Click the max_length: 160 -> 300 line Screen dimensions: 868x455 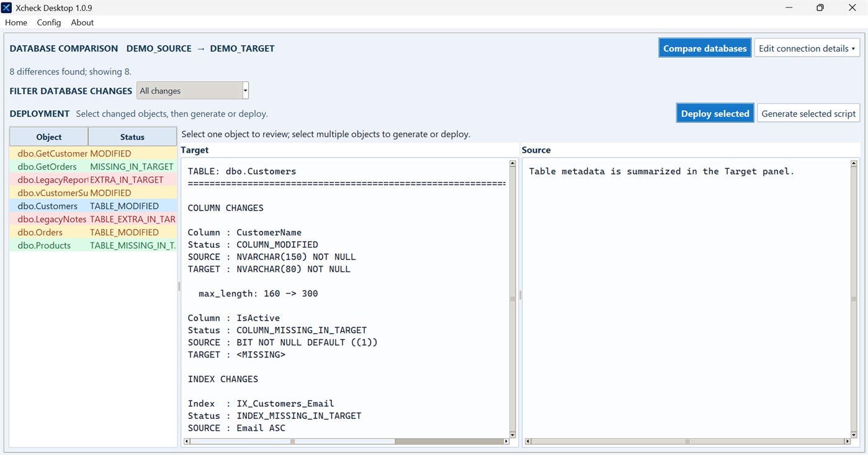pyautogui.click(x=258, y=294)
